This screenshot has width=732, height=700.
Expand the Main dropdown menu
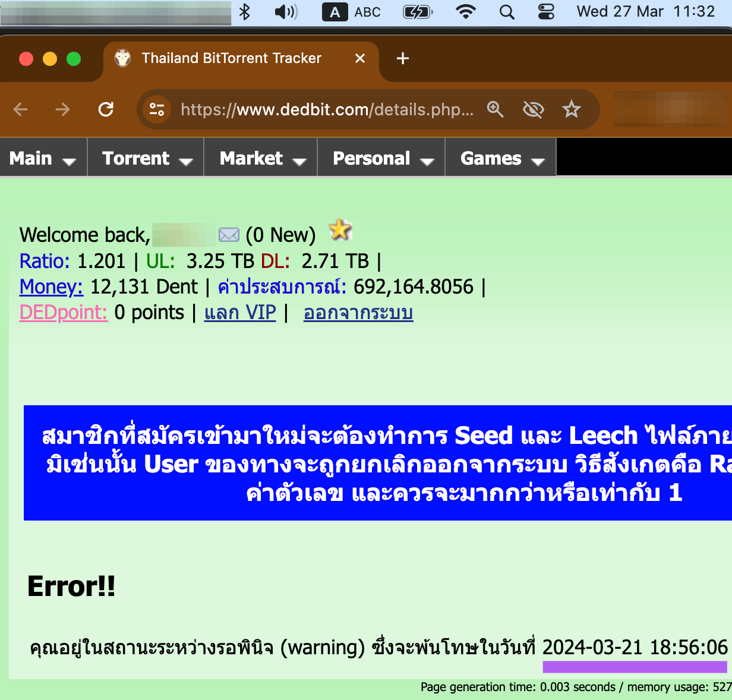pos(43,159)
